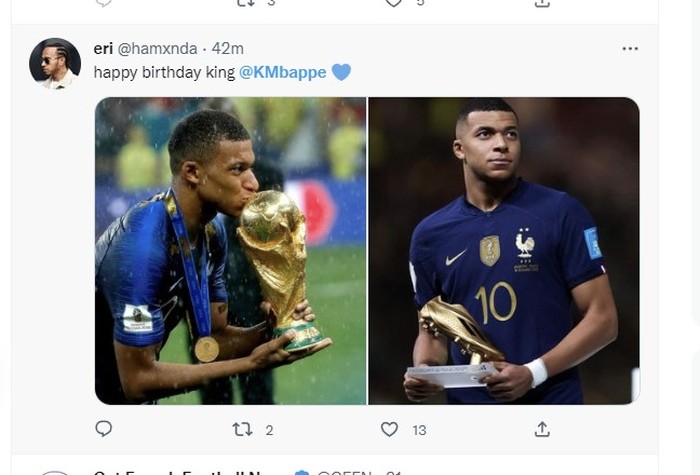Share eri's tweet via share icon
Image resolution: width=700 pixels, height=475 pixels.
click(x=542, y=429)
